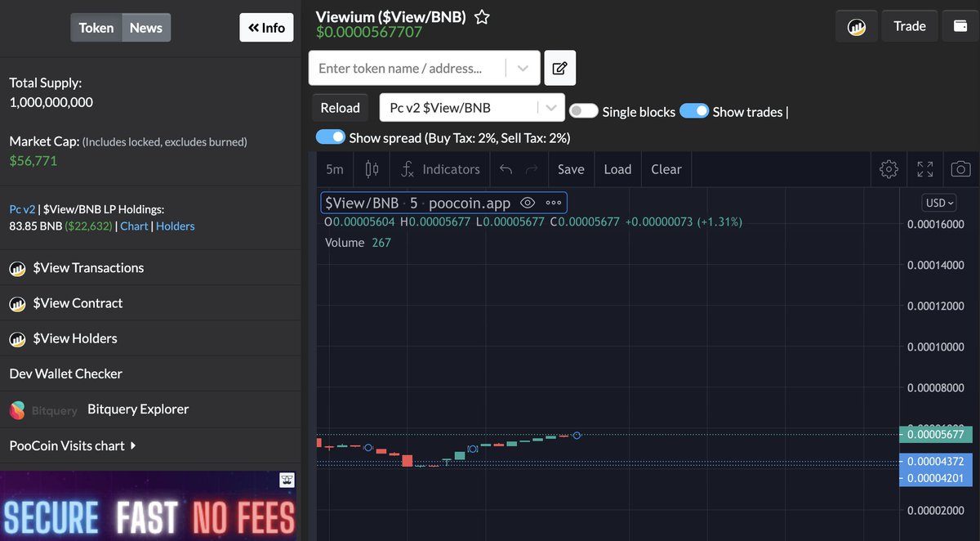Open the LP Chart link
The width and height of the screenshot is (980, 541).
point(134,226)
